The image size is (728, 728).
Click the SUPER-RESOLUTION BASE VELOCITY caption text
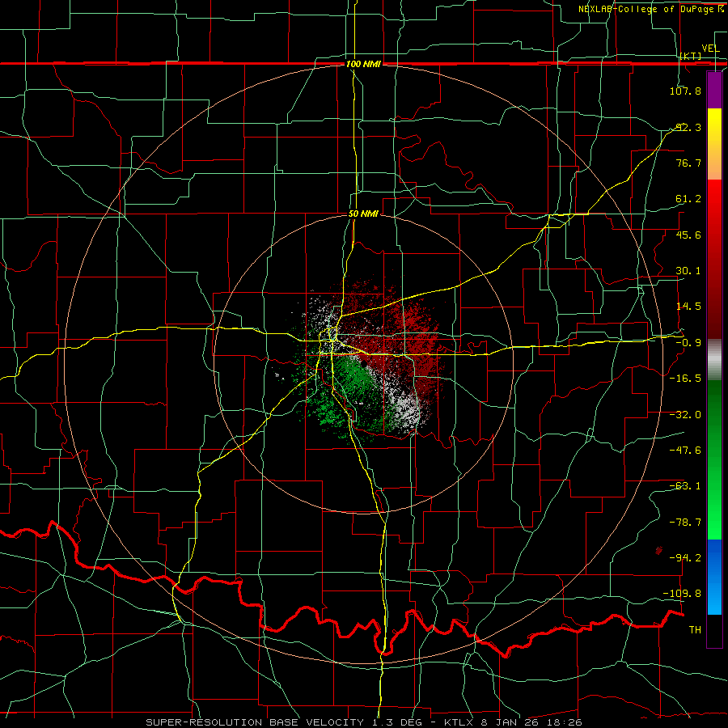click(x=255, y=722)
